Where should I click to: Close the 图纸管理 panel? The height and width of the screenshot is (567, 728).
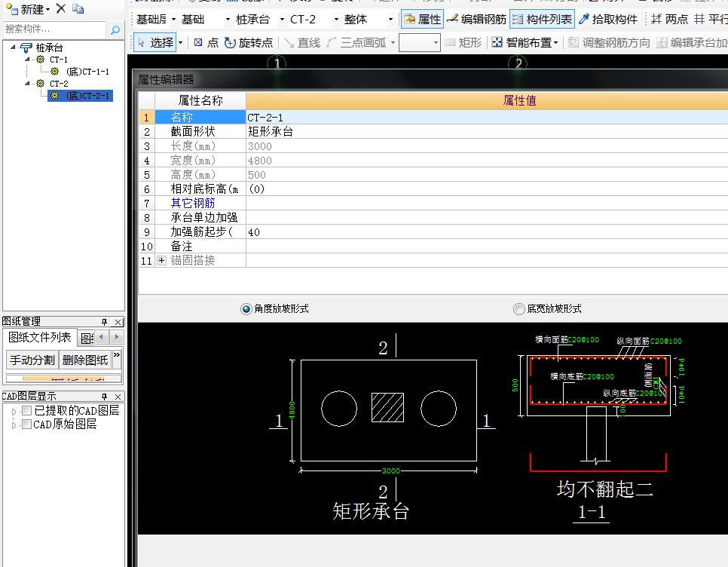118,322
